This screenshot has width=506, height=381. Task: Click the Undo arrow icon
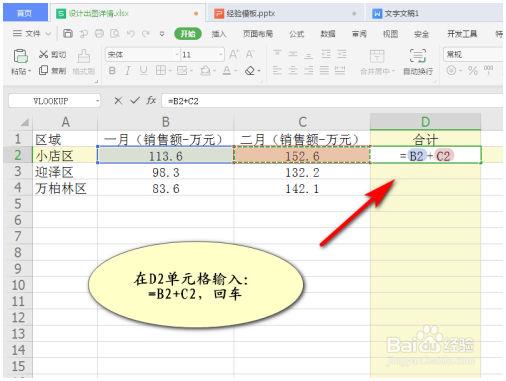click(x=131, y=34)
